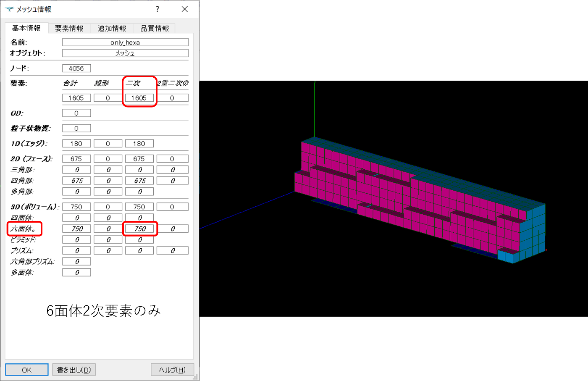
Task: Open help via ヘルプ(H) button
Action: pyautogui.click(x=172, y=370)
